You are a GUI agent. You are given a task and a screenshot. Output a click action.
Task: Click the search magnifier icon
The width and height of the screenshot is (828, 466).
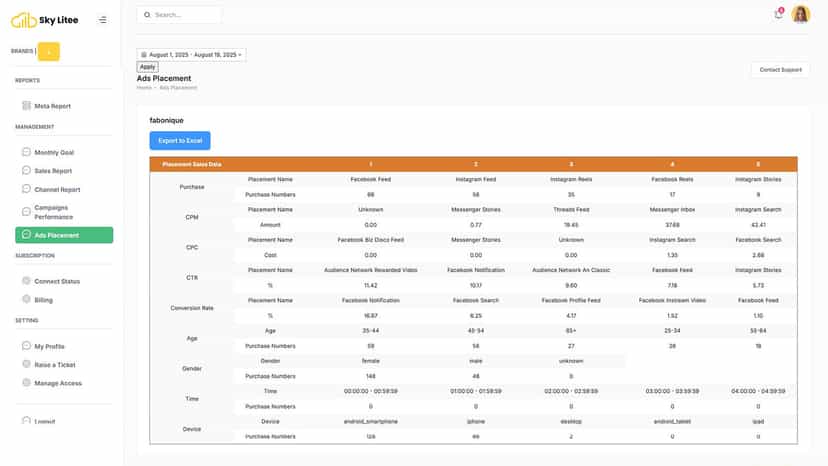(147, 15)
